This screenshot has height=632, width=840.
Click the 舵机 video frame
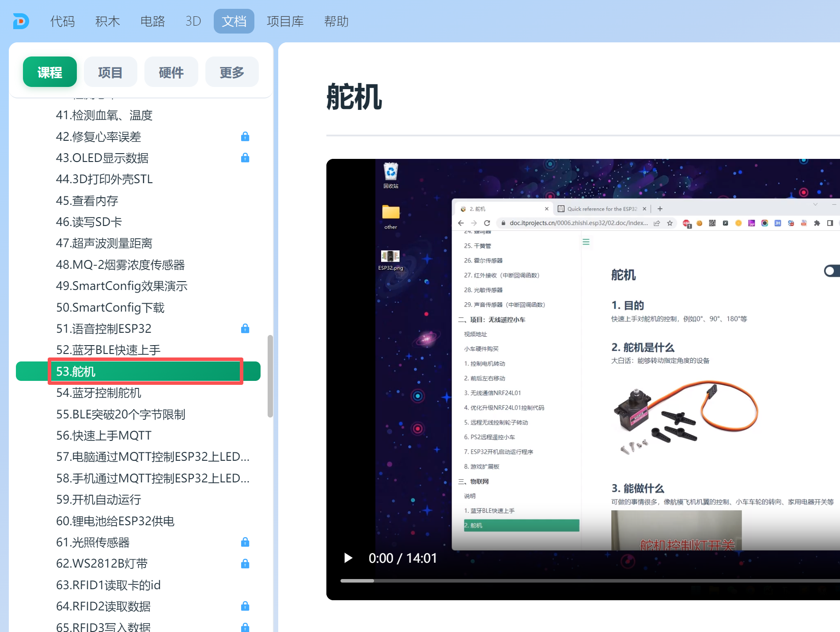coord(583,380)
